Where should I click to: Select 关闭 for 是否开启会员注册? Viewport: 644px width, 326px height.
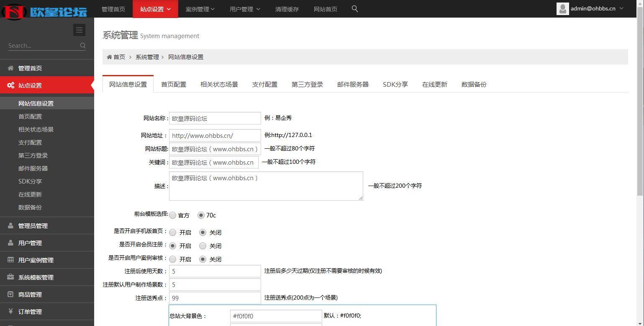pos(203,246)
